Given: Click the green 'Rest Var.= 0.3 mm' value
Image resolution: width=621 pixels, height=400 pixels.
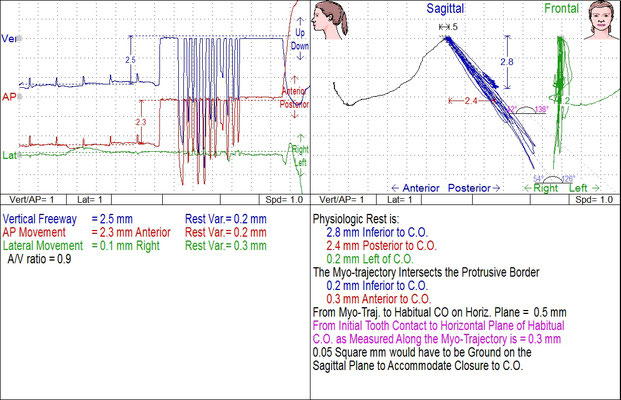Looking at the screenshot, I should (226, 246).
